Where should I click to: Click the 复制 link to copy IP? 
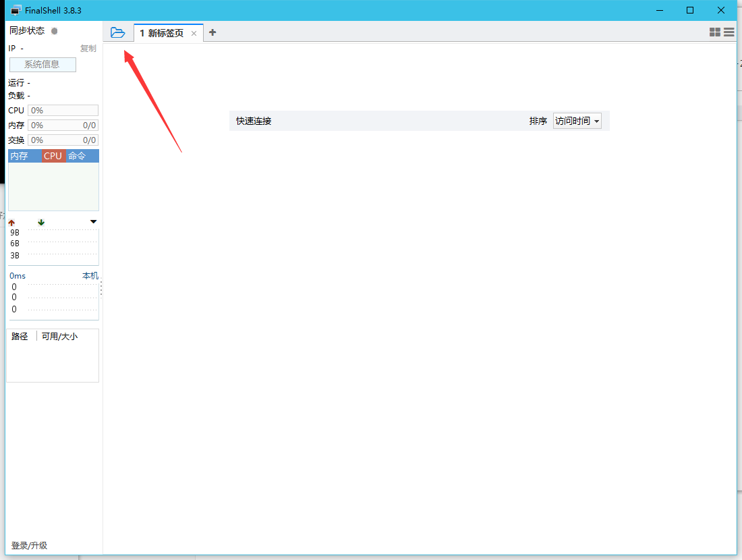pyautogui.click(x=88, y=49)
